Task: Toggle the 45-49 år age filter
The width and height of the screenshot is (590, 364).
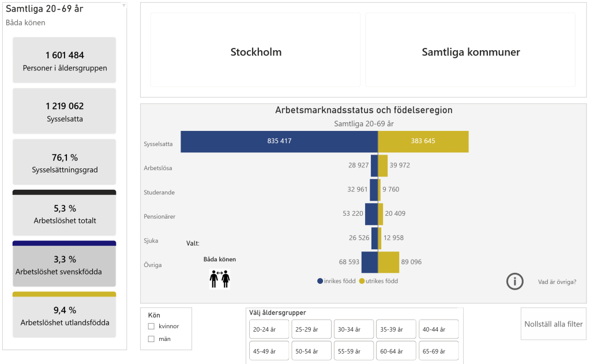Action: tap(269, 351)
